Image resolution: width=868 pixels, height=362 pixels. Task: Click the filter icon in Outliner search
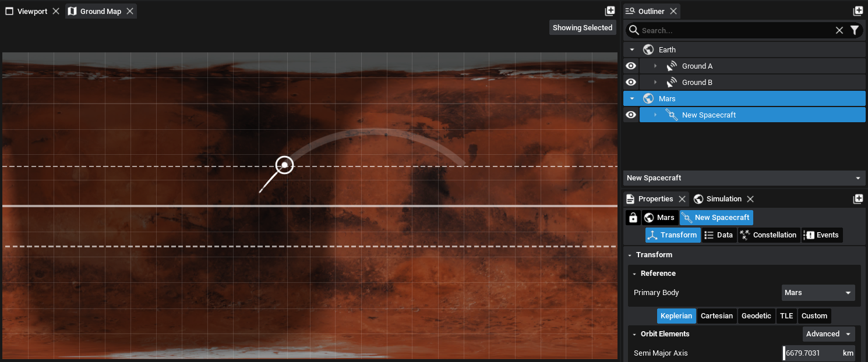(854, 30)
